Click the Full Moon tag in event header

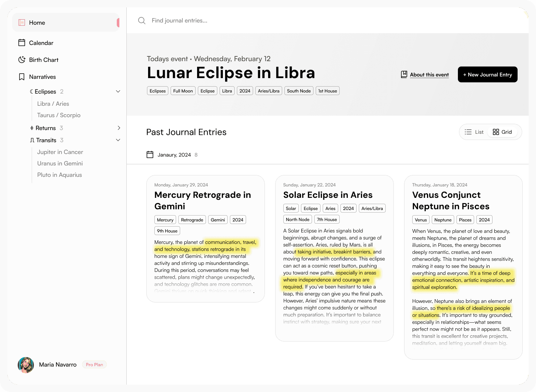click(x=183, y=91)
